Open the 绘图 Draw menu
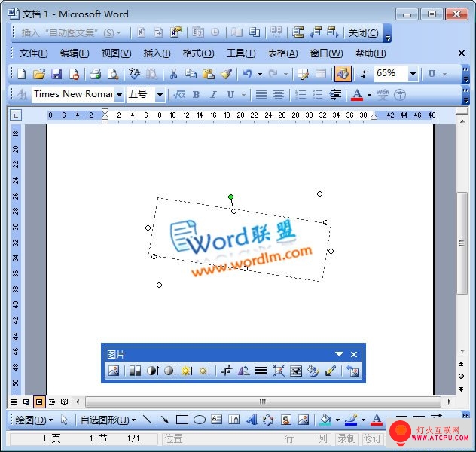Screen dimensions: 476x452 click(34, 420)
